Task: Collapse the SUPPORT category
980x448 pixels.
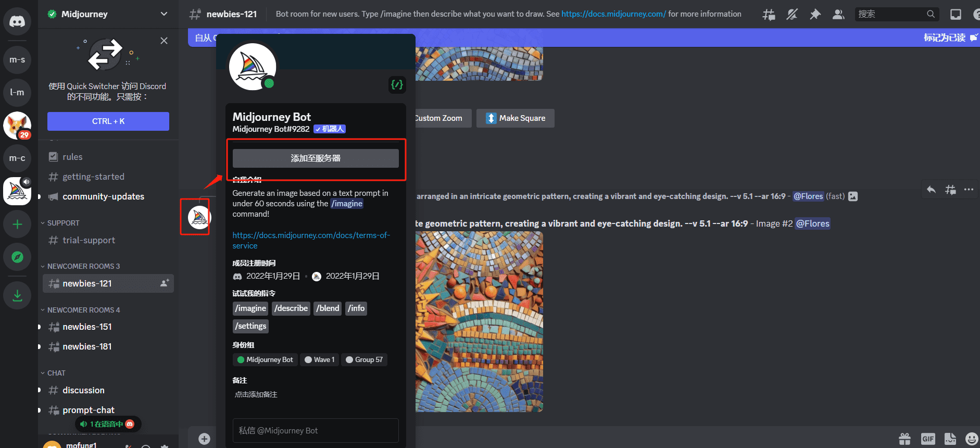Action: click(64, 223)
